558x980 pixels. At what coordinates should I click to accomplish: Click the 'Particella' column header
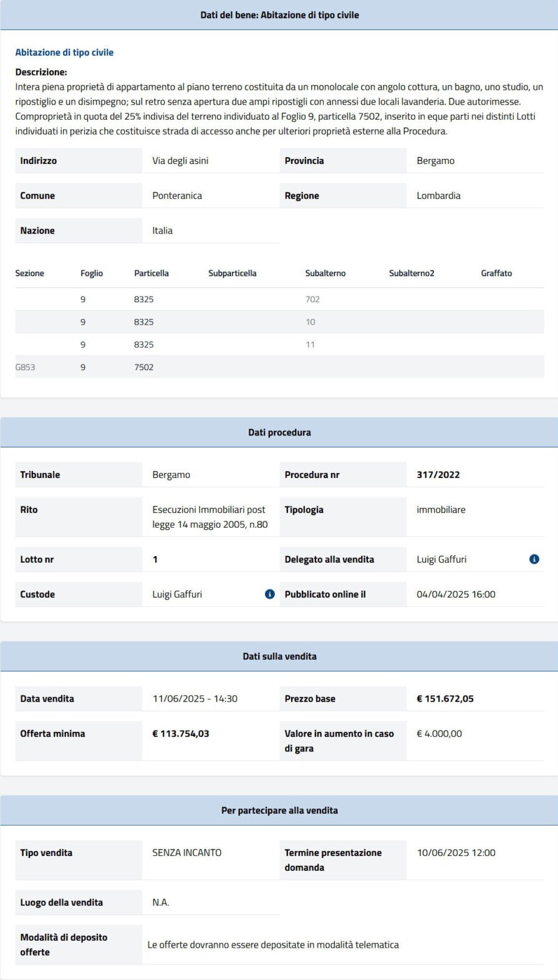tap(152, 274)
